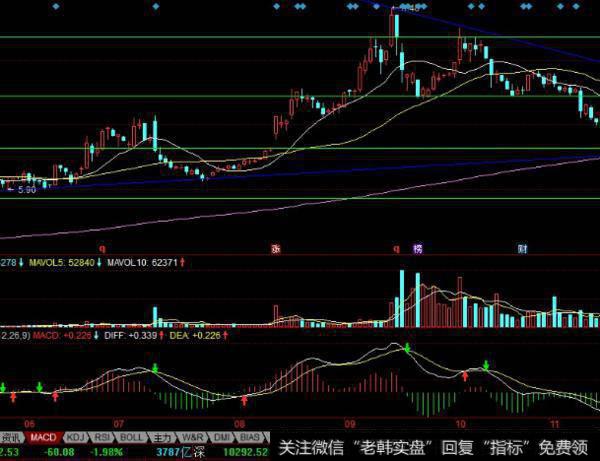Open the RSI indicator tab
Viewport: 600px width, 461px height.
103,438
